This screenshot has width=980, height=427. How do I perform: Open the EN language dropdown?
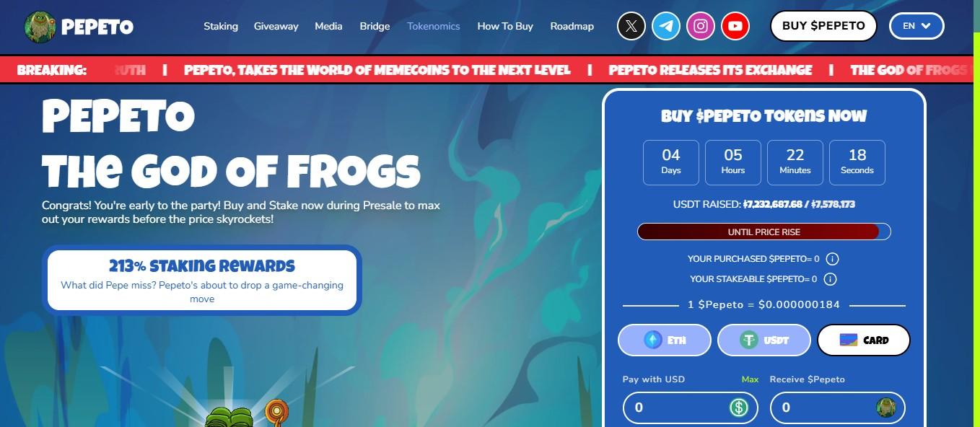(916, 26)
